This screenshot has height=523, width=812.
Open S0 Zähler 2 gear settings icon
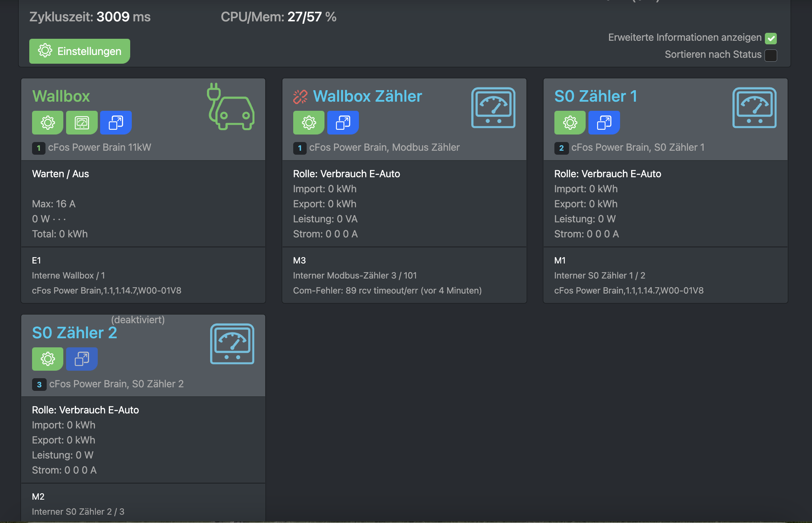coord(47,359)
